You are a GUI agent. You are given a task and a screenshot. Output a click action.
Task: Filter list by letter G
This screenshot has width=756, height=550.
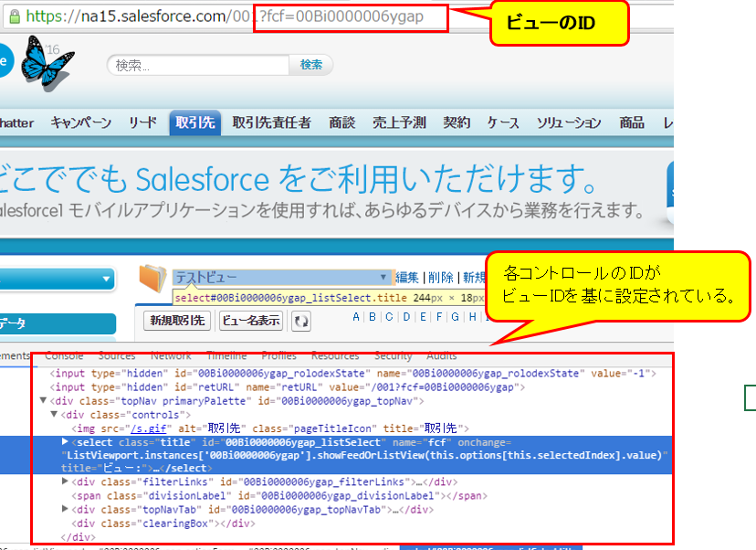[455, 317]
